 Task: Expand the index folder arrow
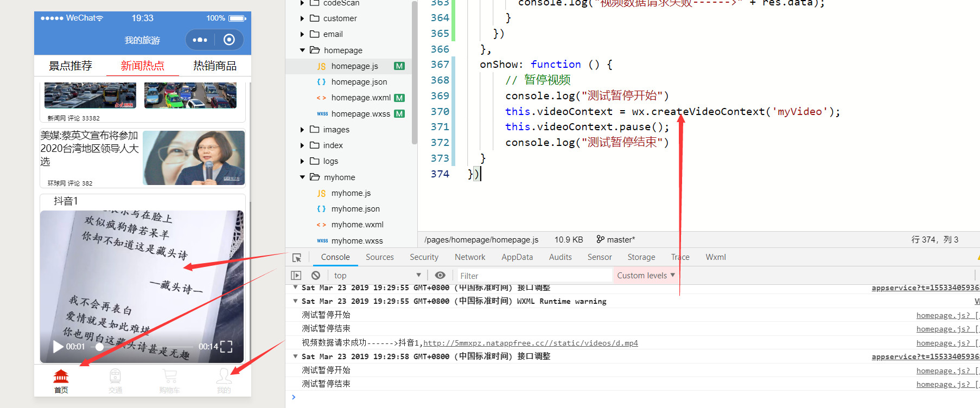tap(302, 145)
